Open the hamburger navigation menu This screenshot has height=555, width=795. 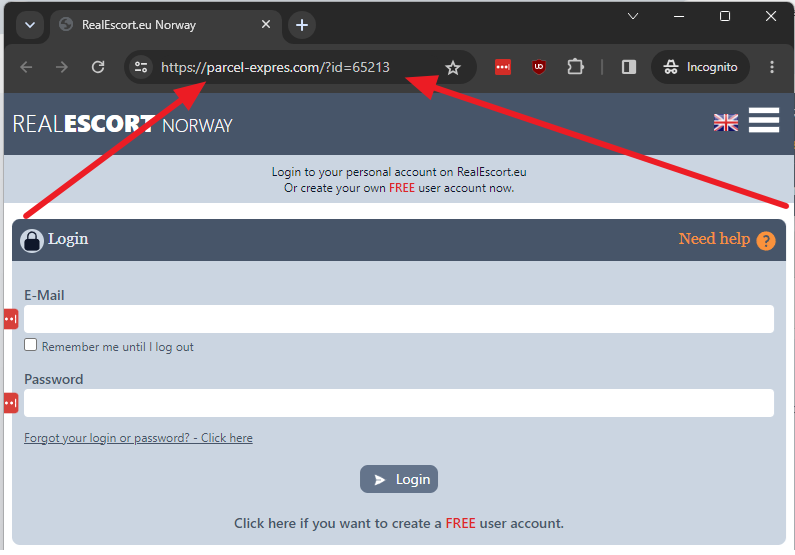[x=764, y=120]
